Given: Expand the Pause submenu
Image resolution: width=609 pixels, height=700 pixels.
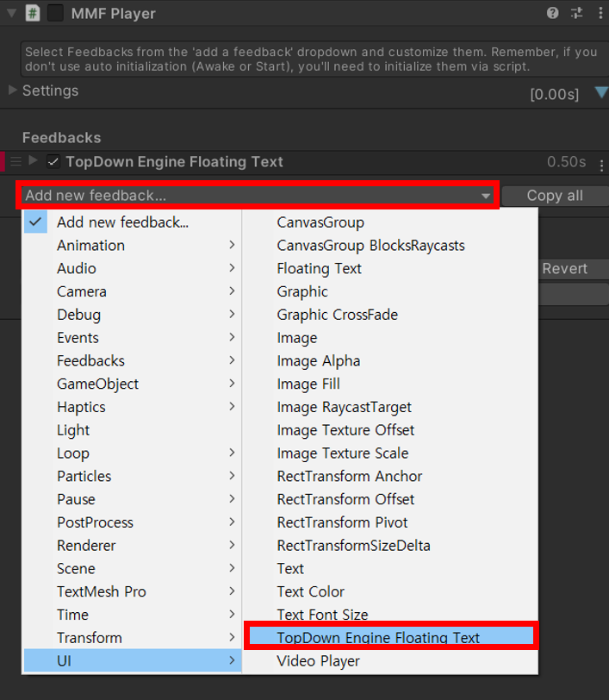Looking at the screenshot, I should point(133,499).
